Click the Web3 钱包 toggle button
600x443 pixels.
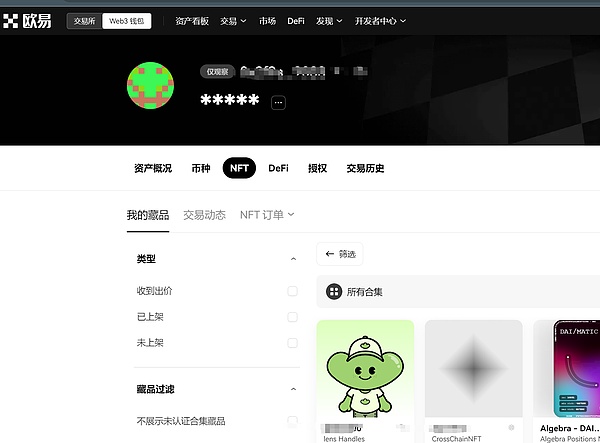pyautogui.click(x=127, y=20)
